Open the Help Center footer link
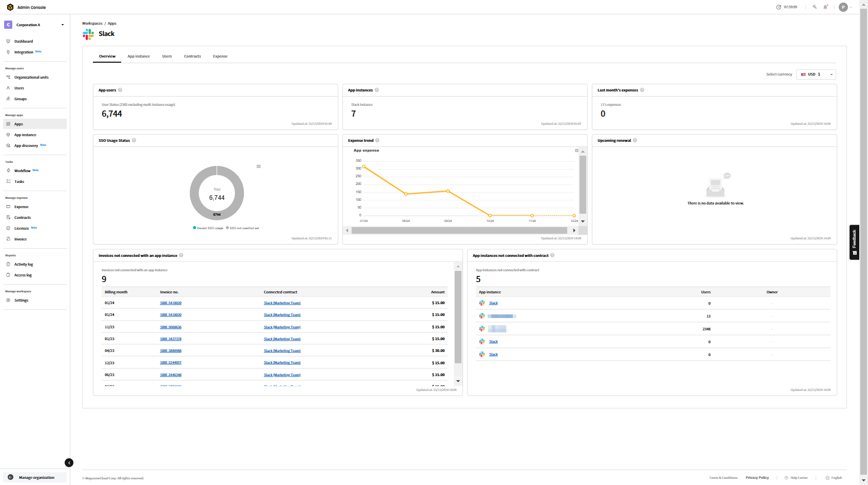The width and height of the screenshot is (868, 485). point(796,478)
